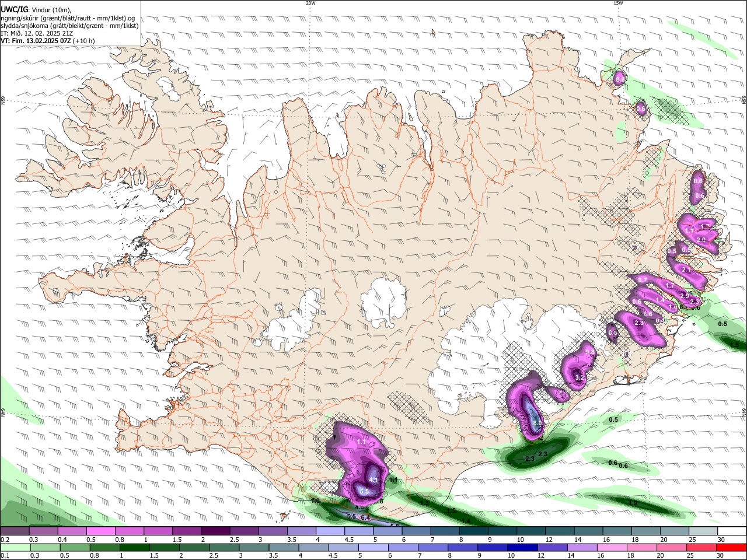Screen dimensions: 747x560
Task: Click the 'UWC/IG: Vindur (10m)' title text
Action: pos(36,10)
